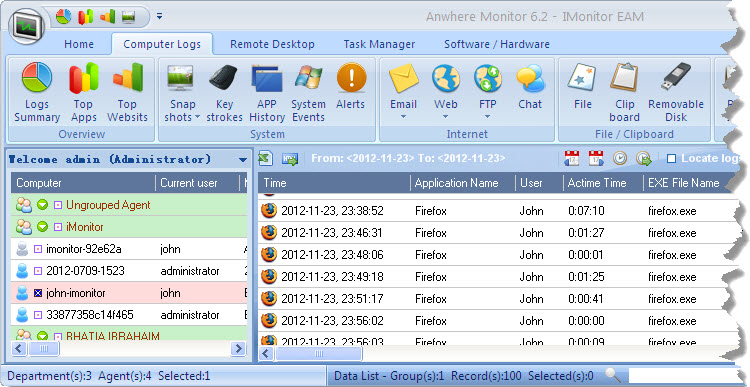Toggle checkbox for imonitor-92e62a agent
750x387 pixels.
(x=38, y=249)
